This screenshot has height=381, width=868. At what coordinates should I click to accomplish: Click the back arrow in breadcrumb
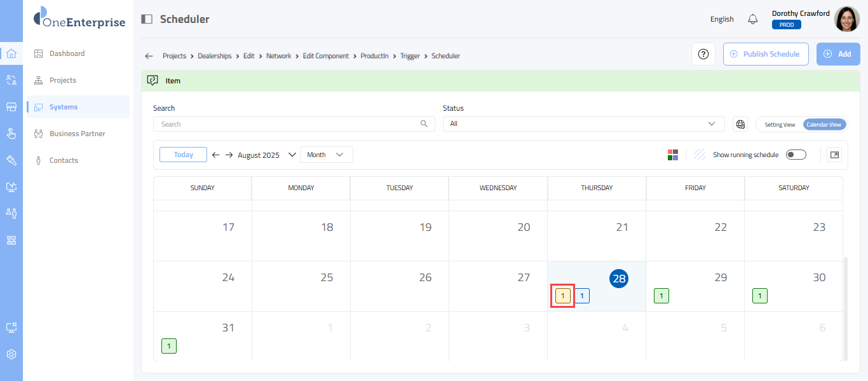(149, 56)
